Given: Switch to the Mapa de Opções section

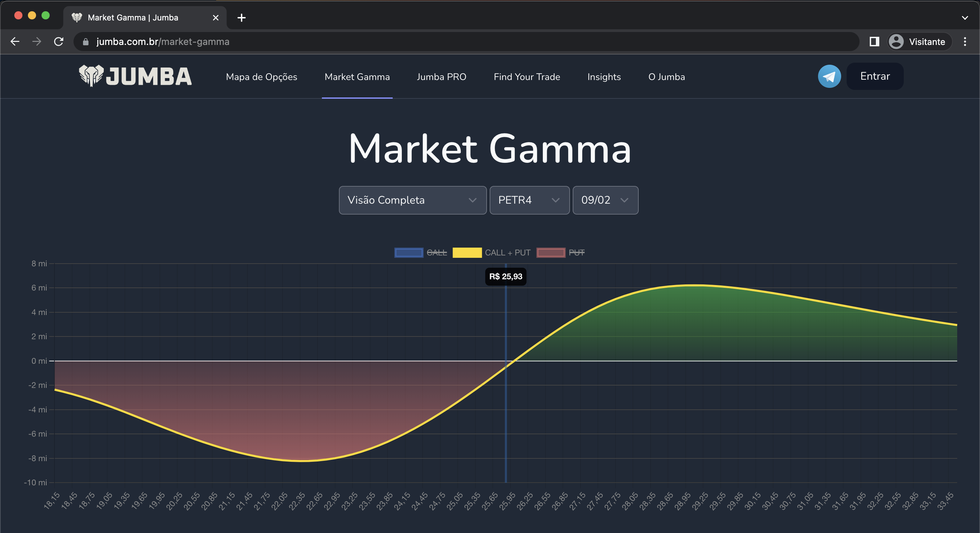Looking at the screenshot, I should pyautogui.click(x=261, y=77).
